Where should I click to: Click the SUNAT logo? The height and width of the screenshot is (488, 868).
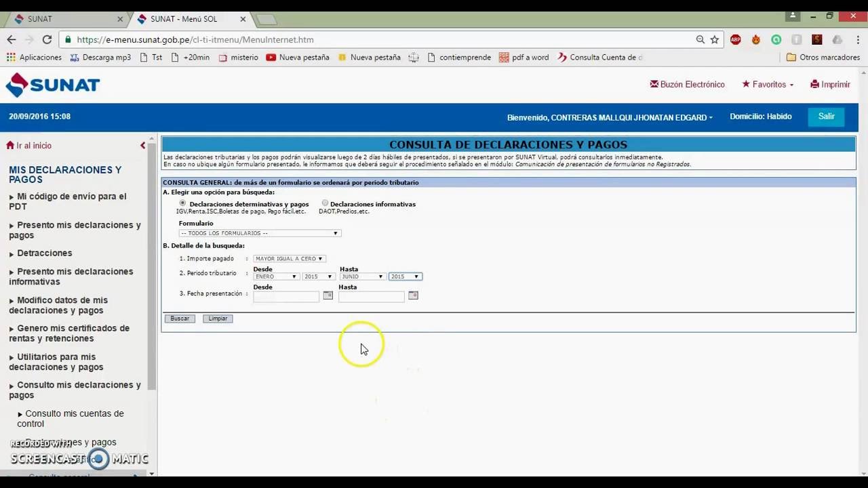53,85
